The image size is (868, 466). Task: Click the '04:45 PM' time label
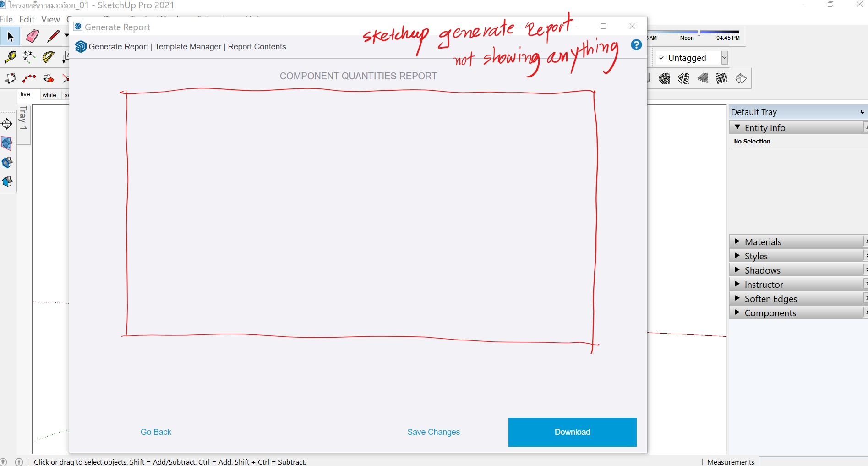pos(728,38)
